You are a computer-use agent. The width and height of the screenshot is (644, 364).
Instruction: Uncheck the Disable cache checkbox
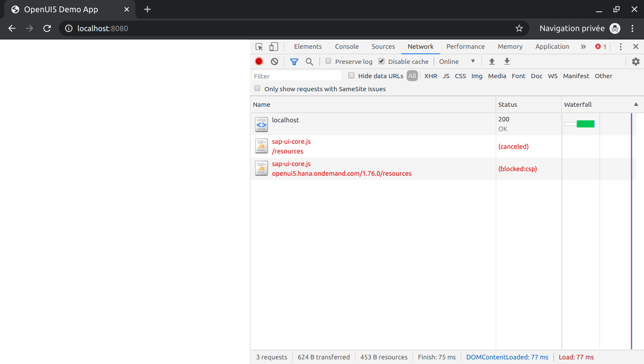381,61
